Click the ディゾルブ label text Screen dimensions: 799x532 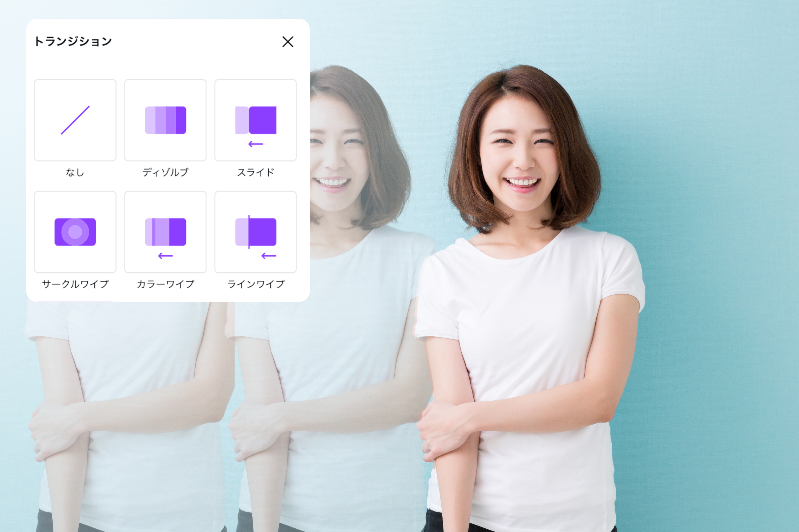tap(165, 172)
